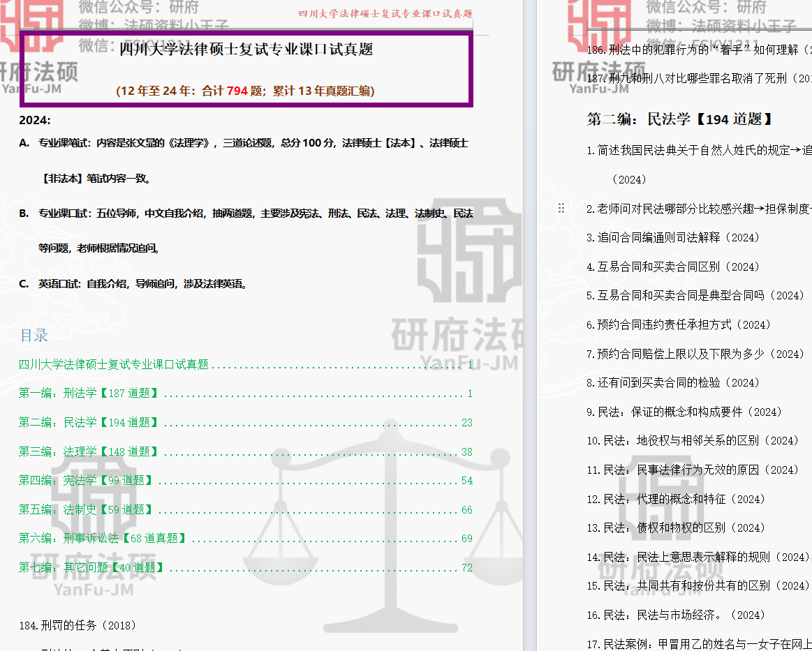The image size is (812, 651).
Task: Open the 第三编：法理学【148道题】 contents link
Action: [246, 451]
